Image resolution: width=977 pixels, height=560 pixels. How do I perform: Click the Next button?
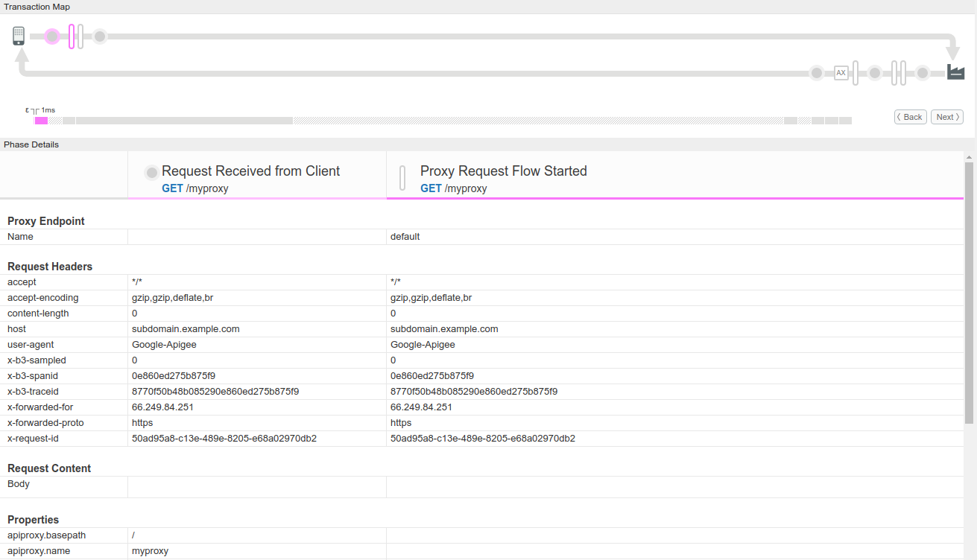[946, 116]
